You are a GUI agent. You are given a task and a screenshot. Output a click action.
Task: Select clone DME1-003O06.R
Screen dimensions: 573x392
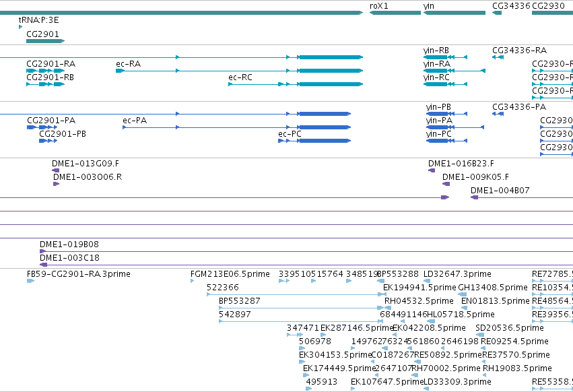(x=56, y=184)
